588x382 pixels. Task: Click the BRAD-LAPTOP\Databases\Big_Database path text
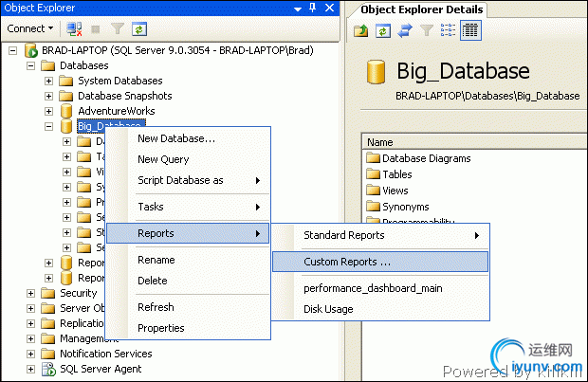(x=487, y=97)
